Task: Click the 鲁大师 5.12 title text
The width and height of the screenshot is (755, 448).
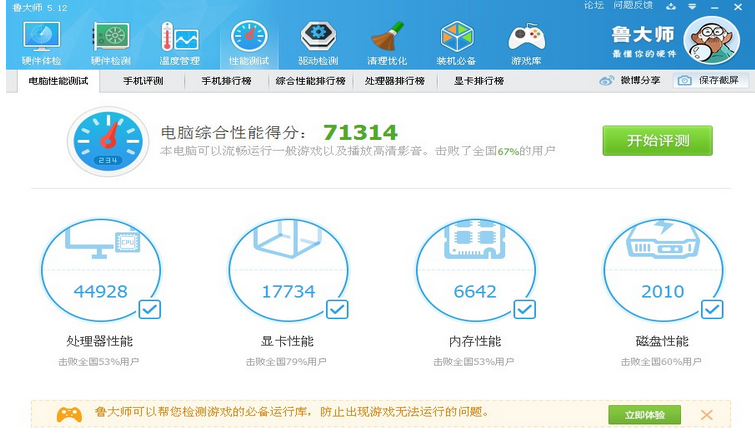Action: (x=40, y=8)
